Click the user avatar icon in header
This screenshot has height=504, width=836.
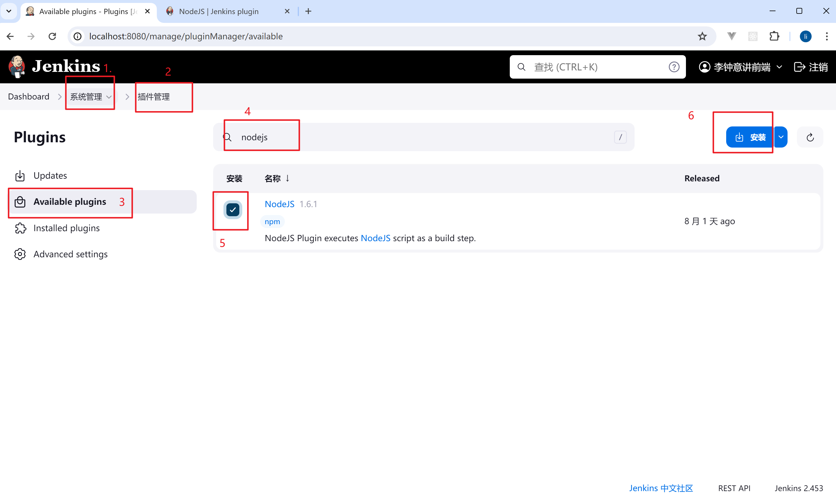tap(704, 67)
